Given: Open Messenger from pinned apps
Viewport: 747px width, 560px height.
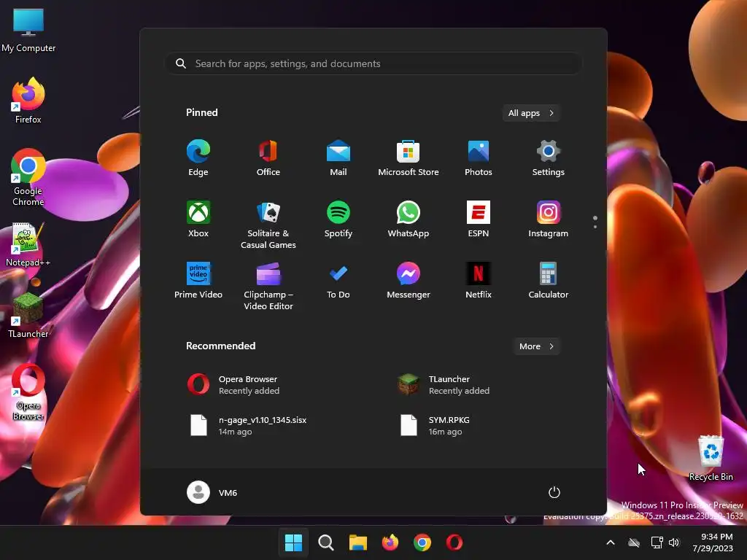Looking at the screenshot, I should [x=409, y=281].
